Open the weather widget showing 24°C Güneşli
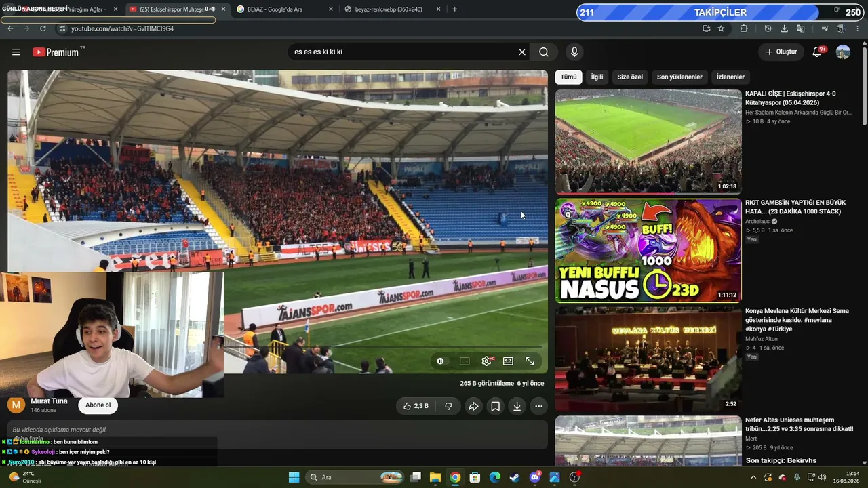868x488 pixels. pos(25,477)
